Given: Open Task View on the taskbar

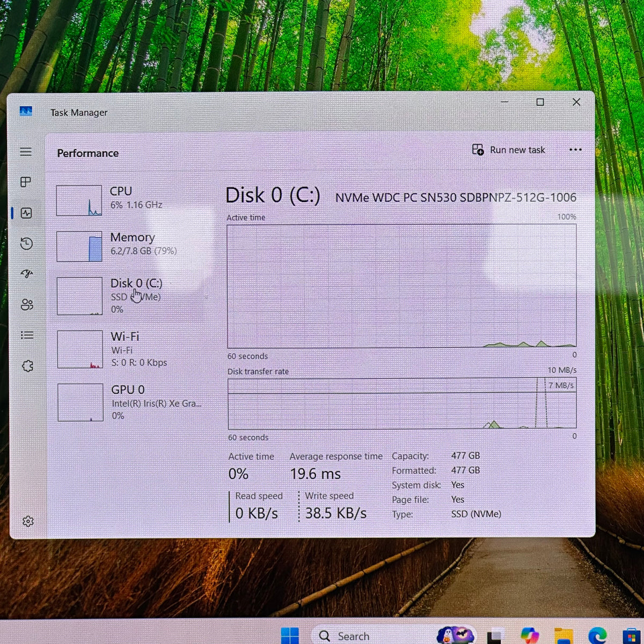Looking at the screenshot, I should point(494,636).
